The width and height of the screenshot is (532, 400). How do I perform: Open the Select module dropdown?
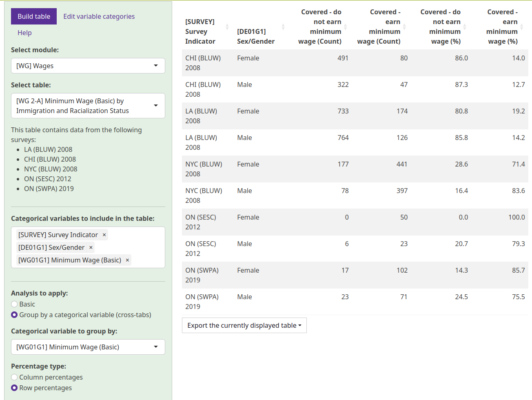click(x=88, y=66)
